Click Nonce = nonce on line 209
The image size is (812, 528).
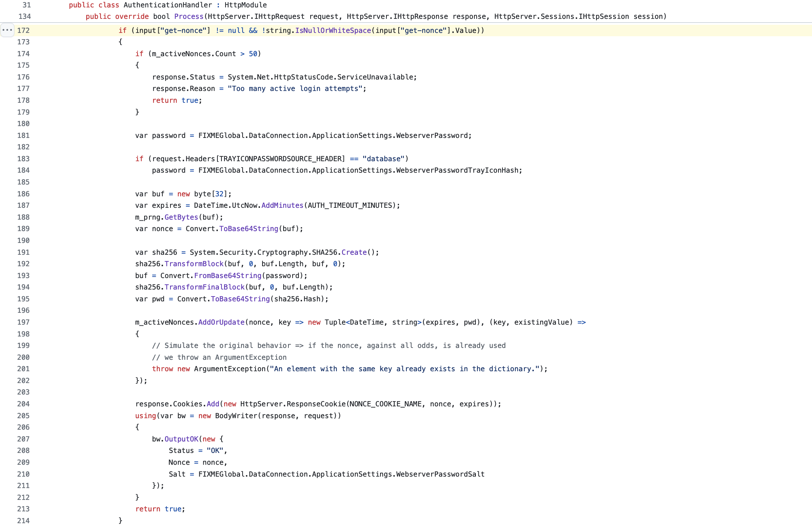point(196,462)
